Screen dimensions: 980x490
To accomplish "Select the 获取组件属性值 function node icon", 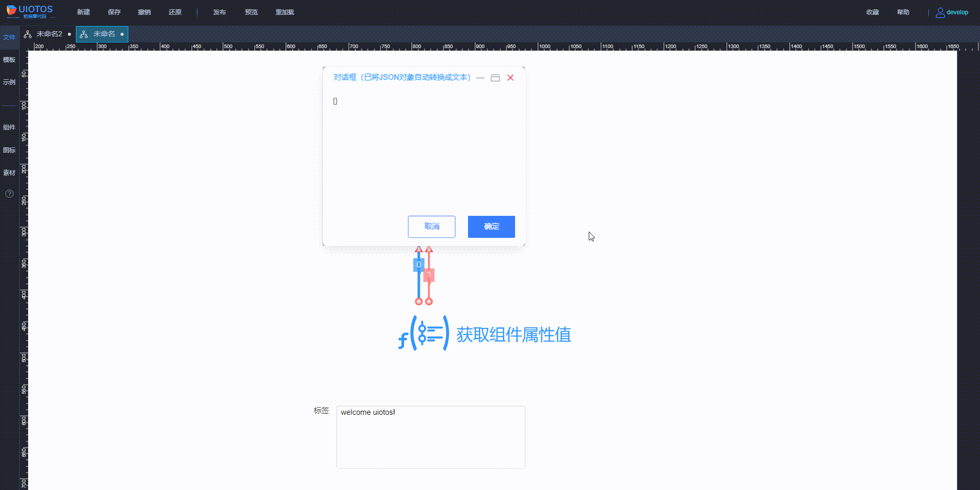I will pyautogui.click(x=422, y=333).
